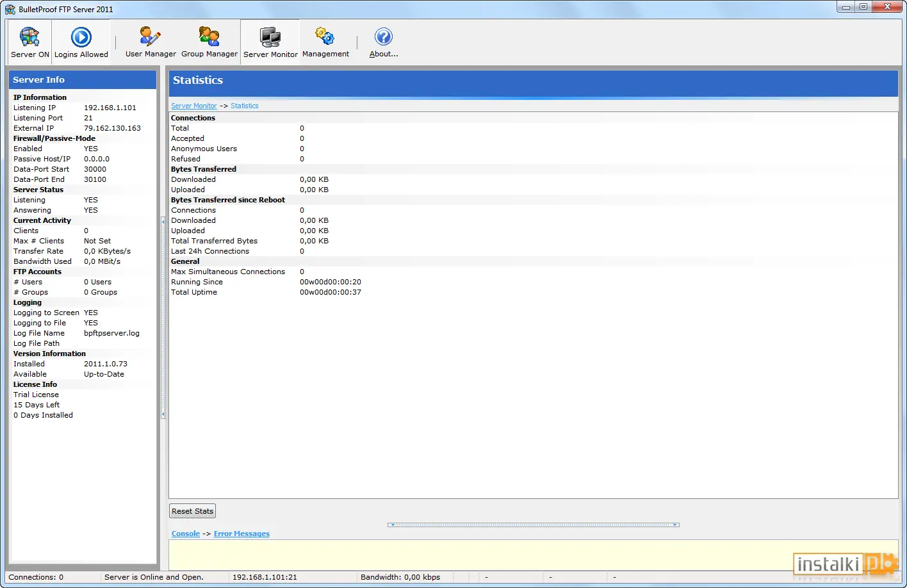This screenshot has height=588, width=907.
Task: Click the Transfer Rate 0,0 KBytes/s value
Action: coord(107,251)
